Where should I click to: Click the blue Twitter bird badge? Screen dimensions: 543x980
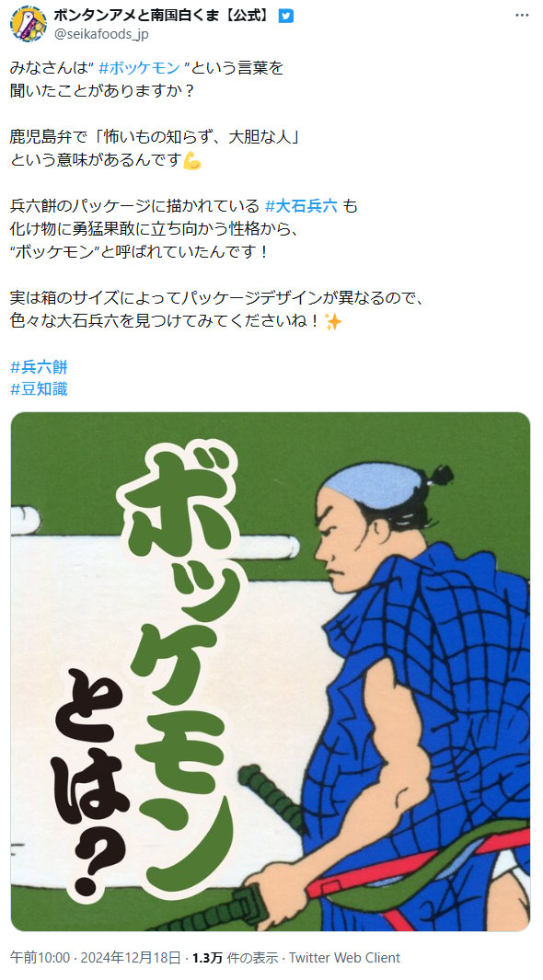[285, 17]
